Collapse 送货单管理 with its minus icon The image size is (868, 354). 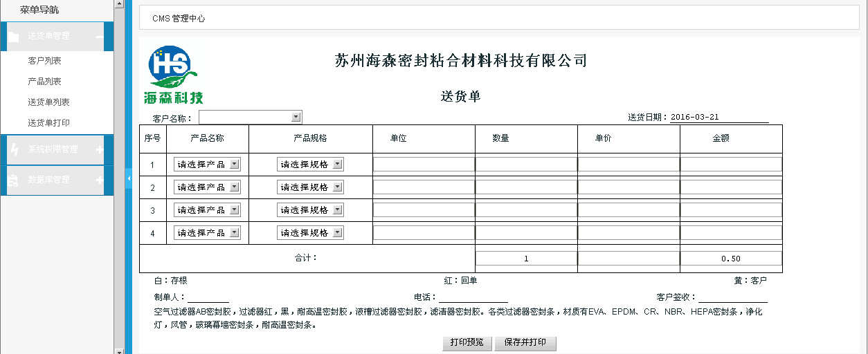click(x=99, y=37)
